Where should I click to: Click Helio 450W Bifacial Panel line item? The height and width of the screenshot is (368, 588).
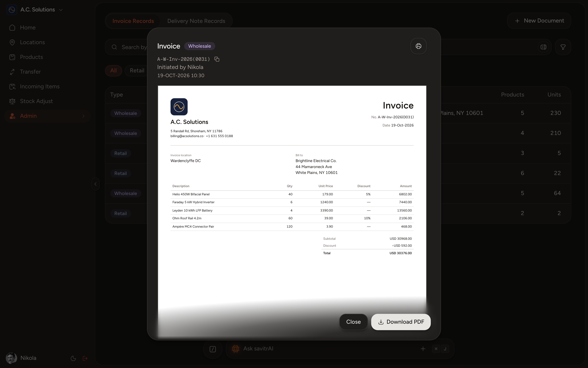click(292, 194)
